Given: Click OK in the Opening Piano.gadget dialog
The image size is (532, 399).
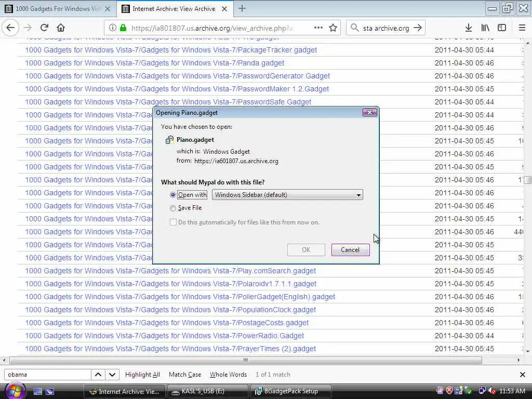Looking at the screenshot, I should click(x=306, y=250).
